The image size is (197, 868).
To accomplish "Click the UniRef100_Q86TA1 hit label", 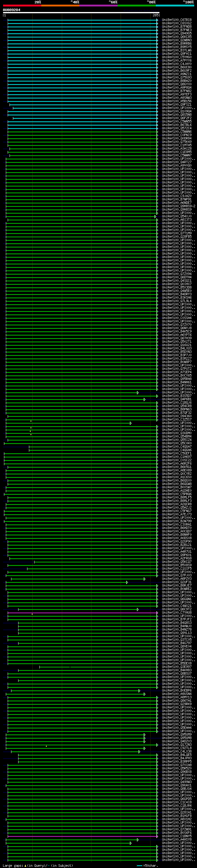I will (177, 700).
